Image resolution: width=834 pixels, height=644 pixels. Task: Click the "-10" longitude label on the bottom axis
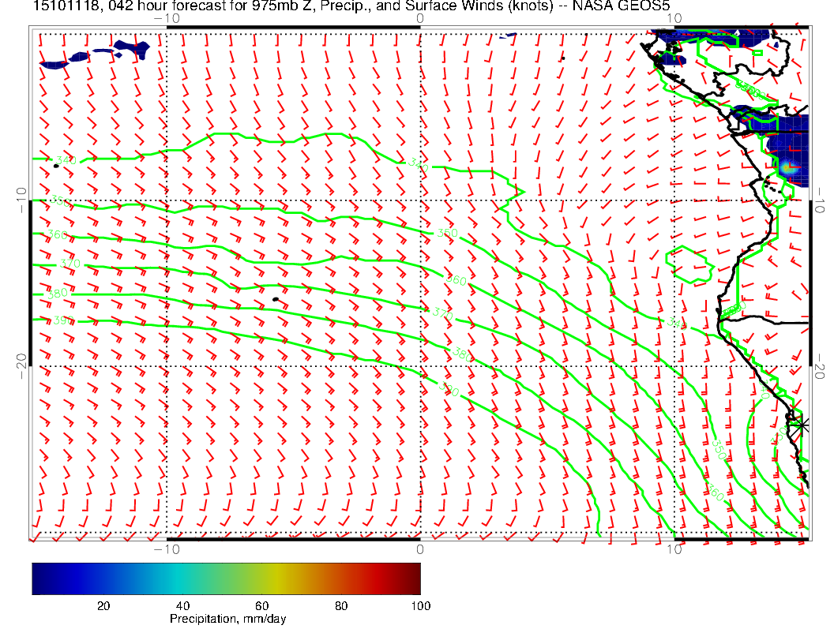[167, 549]
